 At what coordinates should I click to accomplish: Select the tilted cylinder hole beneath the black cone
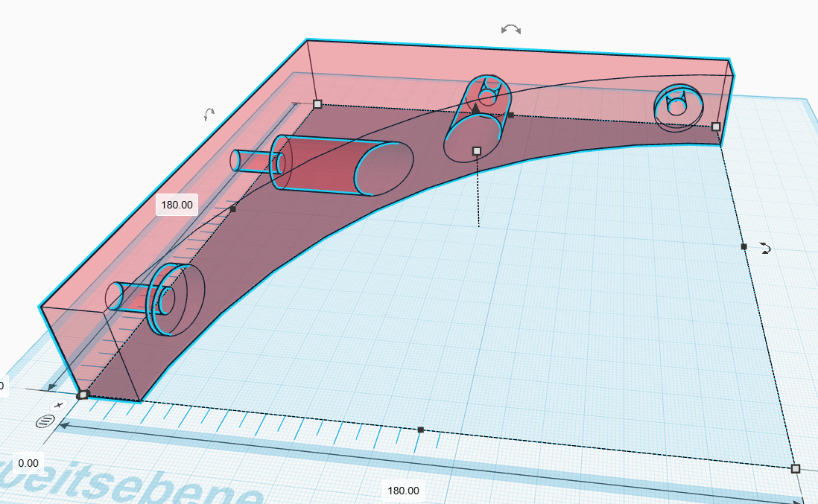[x=478, y=119]
